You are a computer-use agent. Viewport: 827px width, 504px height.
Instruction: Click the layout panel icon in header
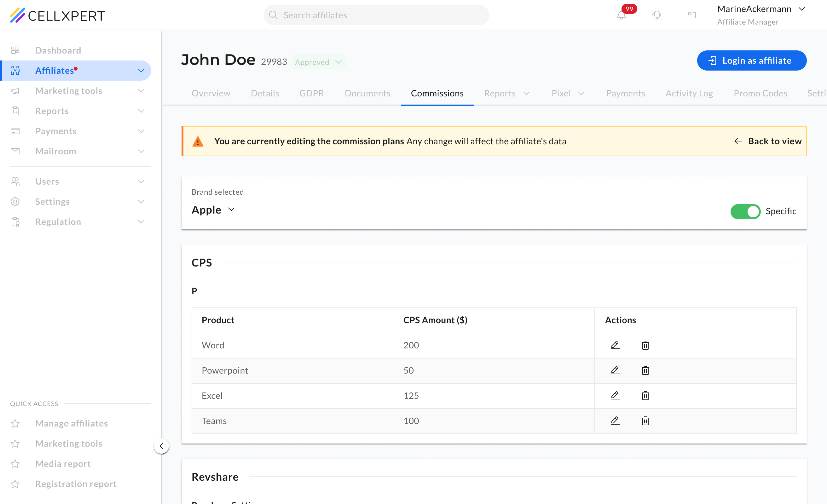tap(692, 15)
